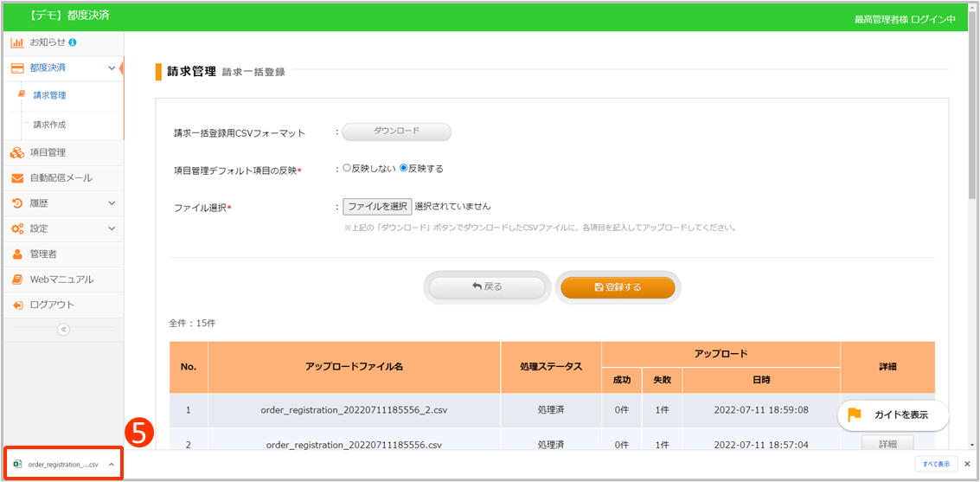Select the 反映する radio button
The image size is (980, 482).
tap(403, 169)
